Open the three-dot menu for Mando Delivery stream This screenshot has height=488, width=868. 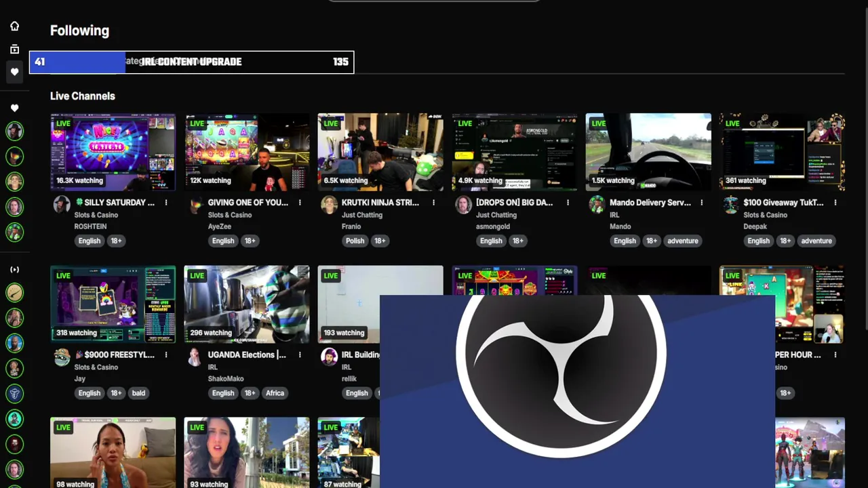tap(701, 203)
